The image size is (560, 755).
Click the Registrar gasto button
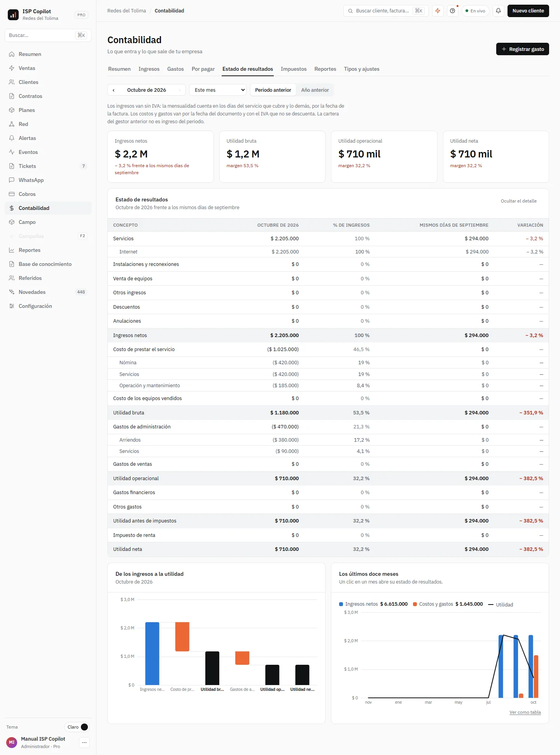[x=522, y=49]
